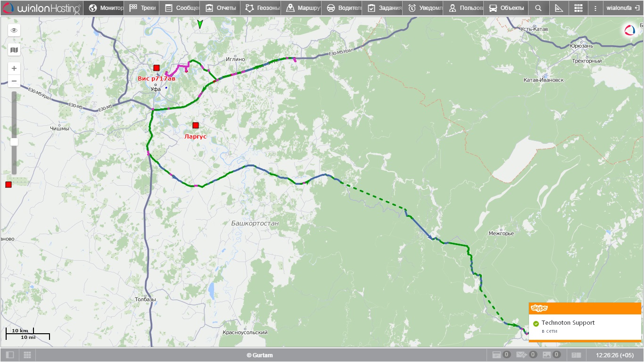Image resolution: width=644 pixels, height=362 pixels.
Task: Open the apps grid icon in top bar
Action: [x=578, y=8]
